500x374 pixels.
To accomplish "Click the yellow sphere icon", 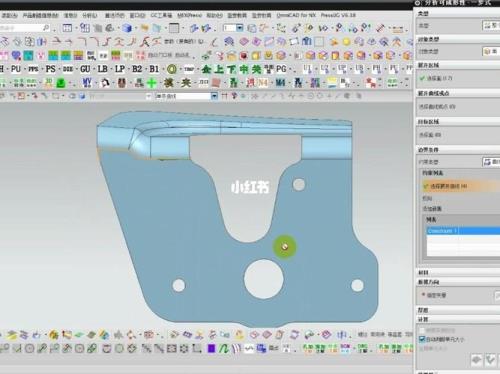I will point(347,42).
